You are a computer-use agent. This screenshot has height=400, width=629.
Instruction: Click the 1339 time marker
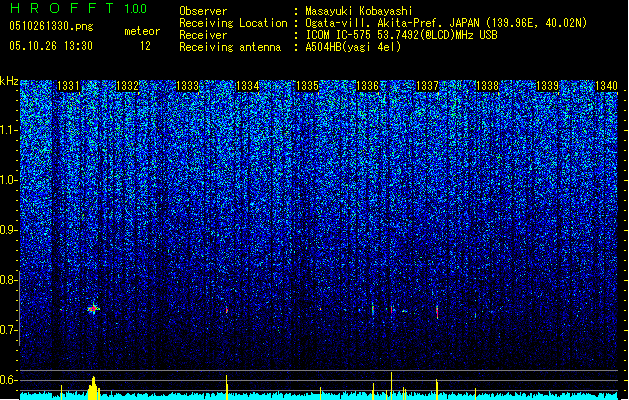pos(548,86)
